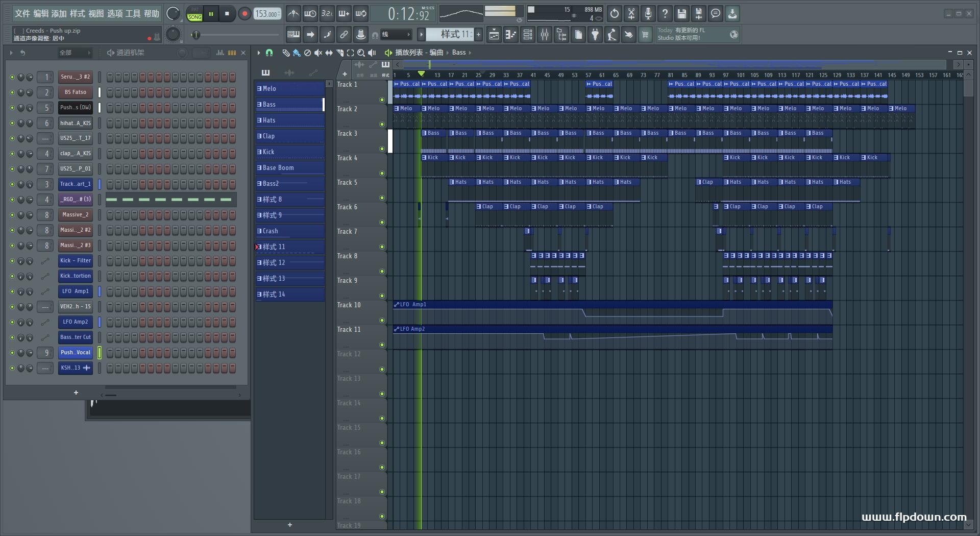
Task: Toggle the magnet snap icon in playlist
Action: pyautogui.click(x=269, y=53)
